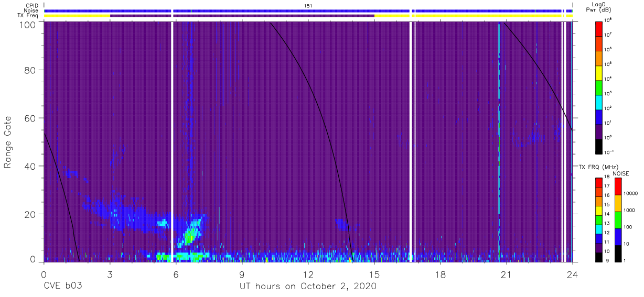
Task: Click the 'UT hours on October 2, 2020' axis title
Action: [308, 287]
